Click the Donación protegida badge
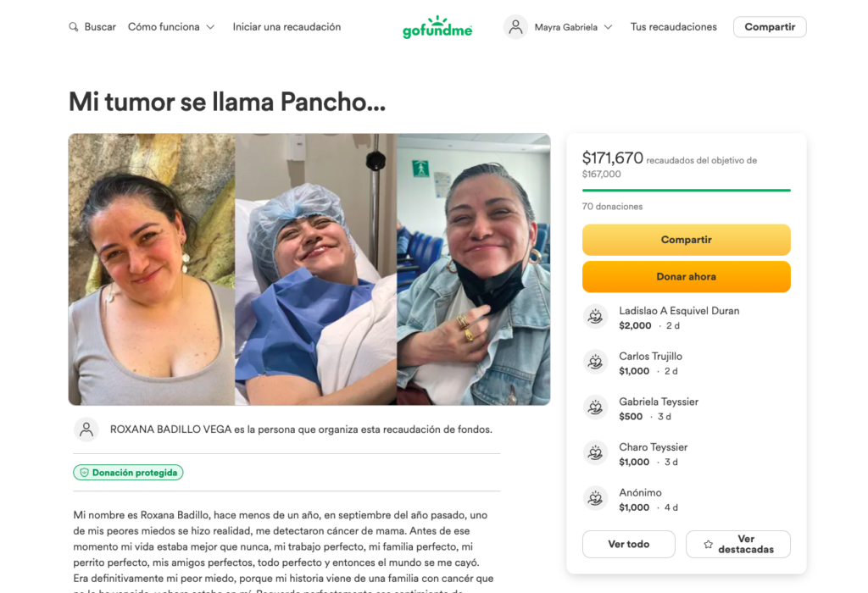Screen dimensions: 868x593 (x=129, y=473)
